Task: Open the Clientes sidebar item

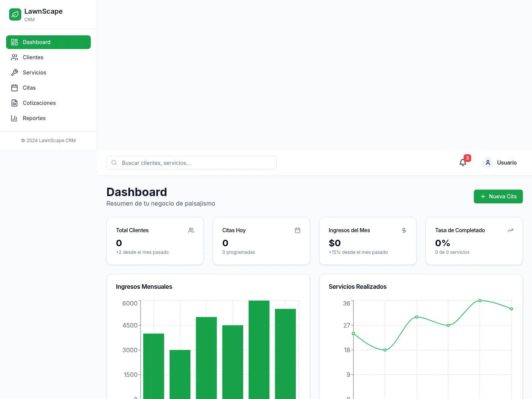Action: [48, 57]
